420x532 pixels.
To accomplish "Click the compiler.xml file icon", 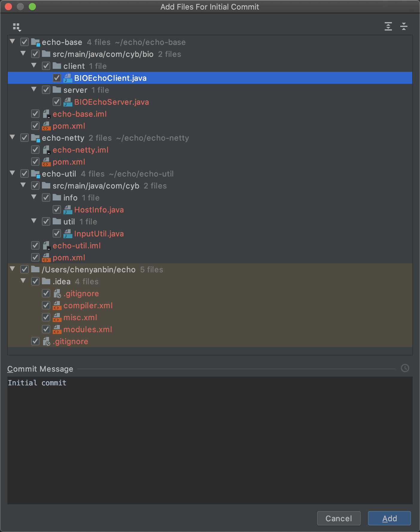I will point(57,305).
